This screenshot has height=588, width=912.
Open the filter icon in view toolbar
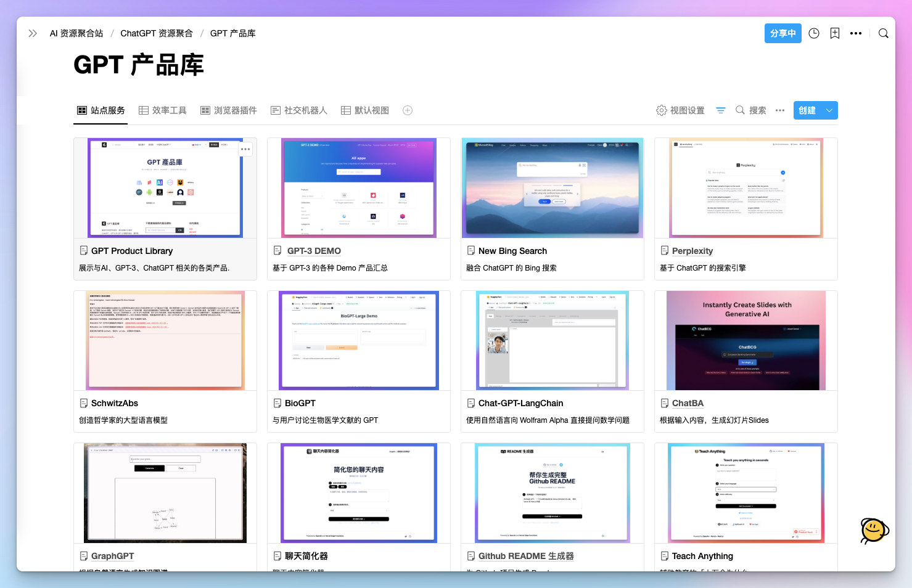pyautogui.click(x=721, y=110)
